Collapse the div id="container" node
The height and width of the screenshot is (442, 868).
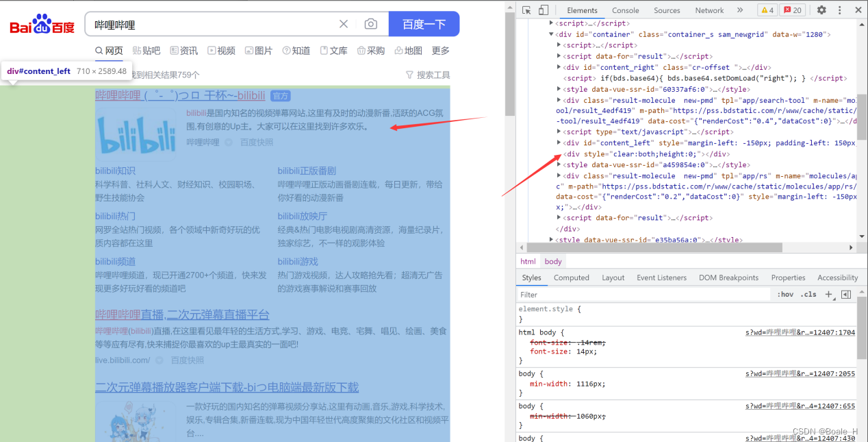coord(552,34)
